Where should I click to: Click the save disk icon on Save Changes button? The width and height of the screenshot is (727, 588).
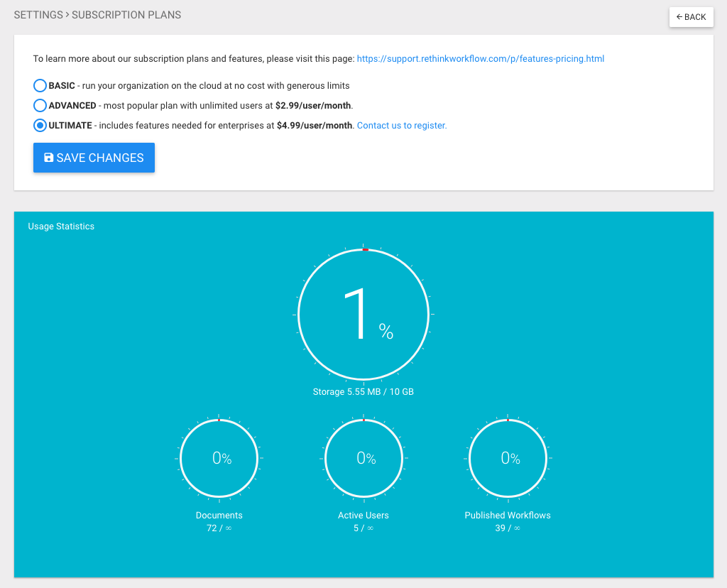coord(48,157)
